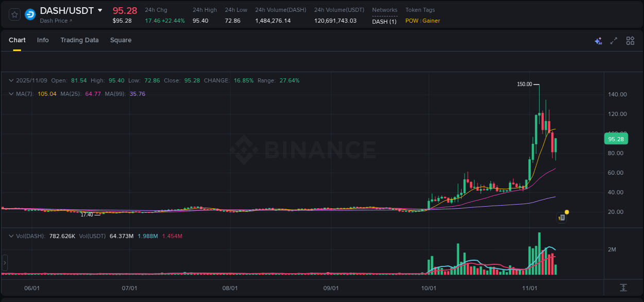Screen dimensions: 644x302
Task: Open the AI analysis tool
Action: pyautogui.click(x=598, y=40)
